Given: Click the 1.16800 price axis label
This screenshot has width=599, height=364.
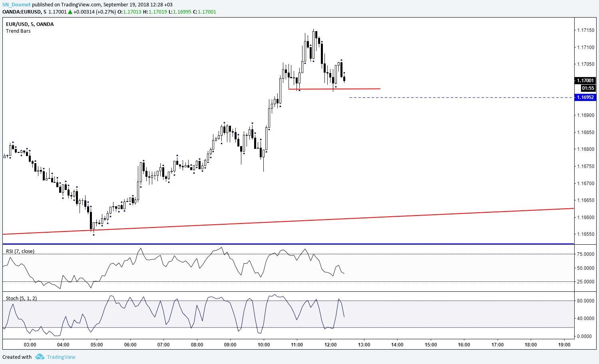Looking at the screenshot, I should click(585, 149).
